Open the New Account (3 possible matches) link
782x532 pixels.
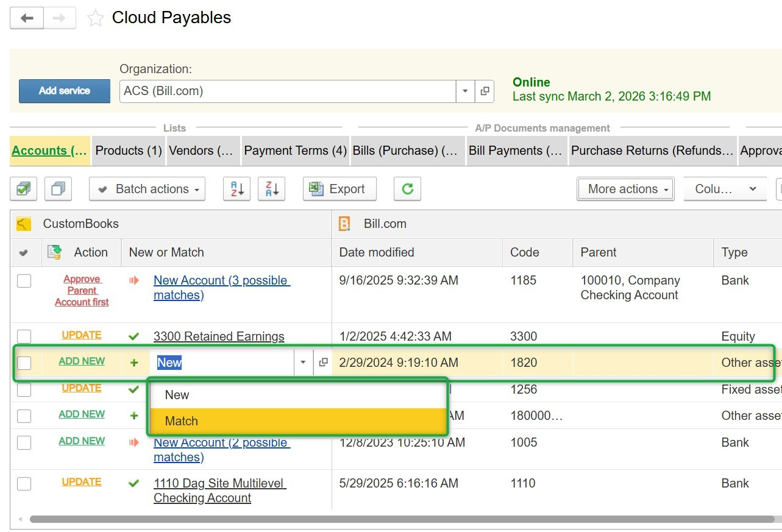click(221, 288)
